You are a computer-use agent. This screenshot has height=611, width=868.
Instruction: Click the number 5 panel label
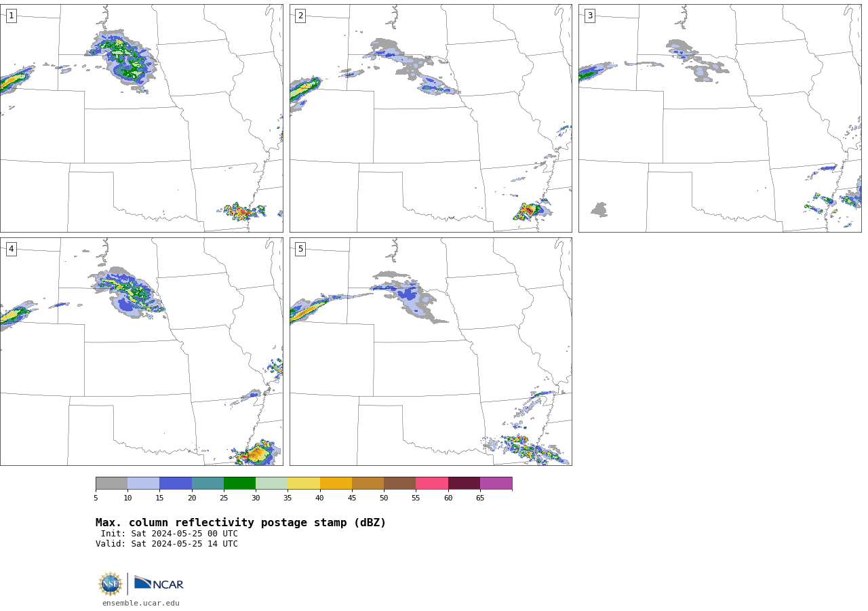300,249
